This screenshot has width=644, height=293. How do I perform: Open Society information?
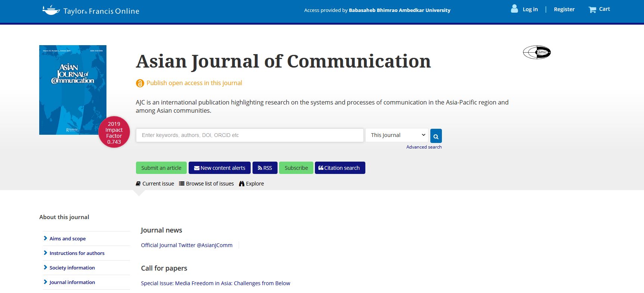72,268
